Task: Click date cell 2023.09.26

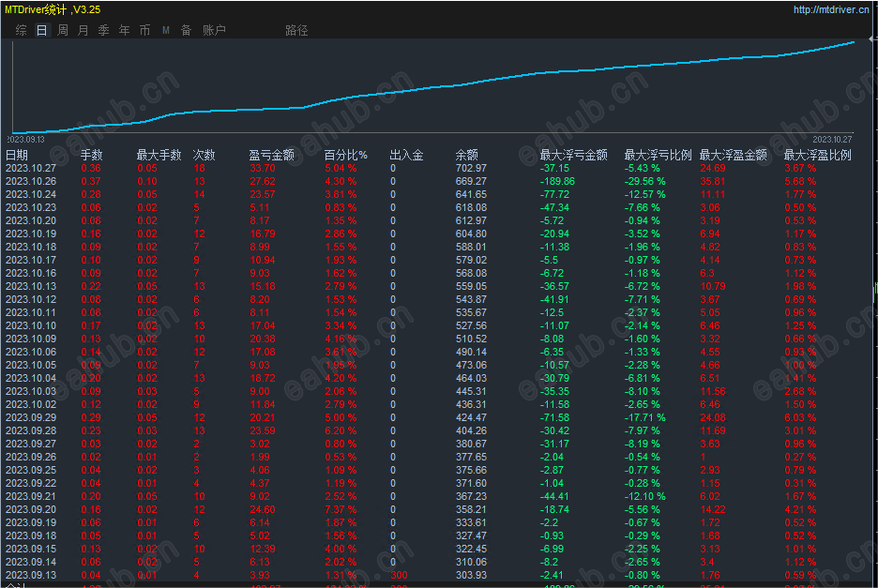Action: tap(31, 458)
